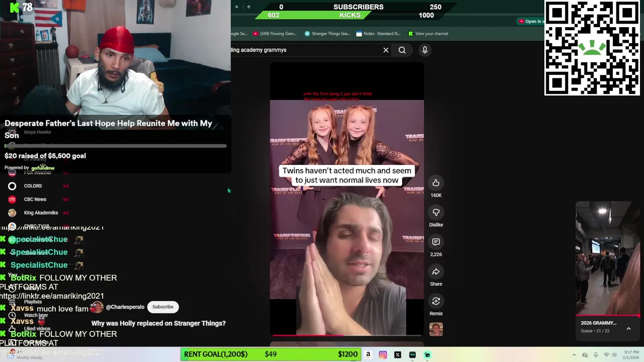Screen dimensions: 644x362
Task: Open the 'Stranger Things Sea...' bookmark
Action: click(x=327, y=34)
